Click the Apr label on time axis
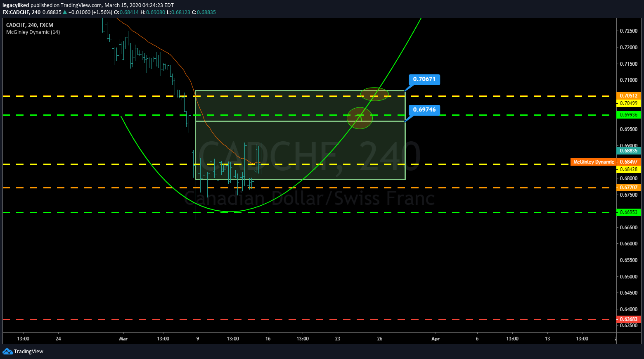Viewport: 644px width, 359px height. (x=436, y=339)
